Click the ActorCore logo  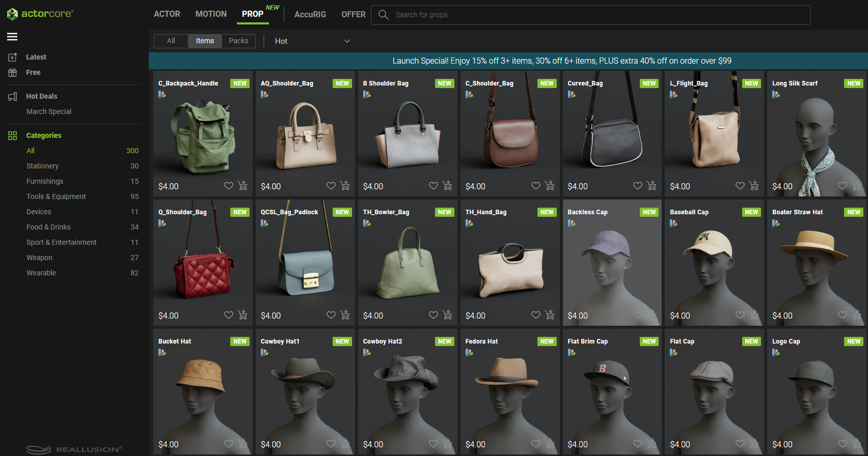(40, 14)
